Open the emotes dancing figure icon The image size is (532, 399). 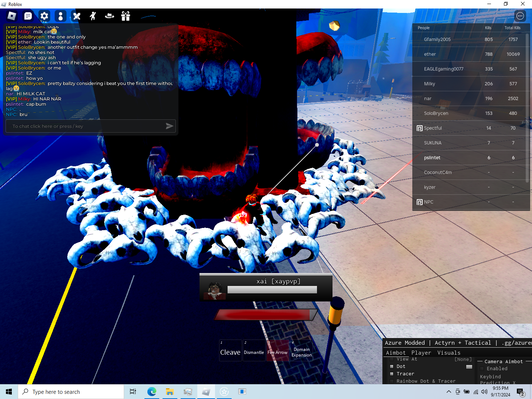pos(93,16)
